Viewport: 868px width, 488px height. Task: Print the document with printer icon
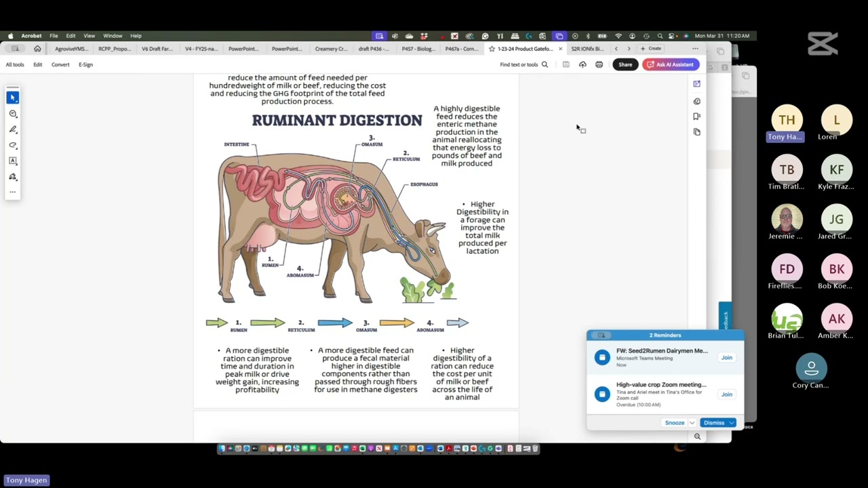(599, 64)
